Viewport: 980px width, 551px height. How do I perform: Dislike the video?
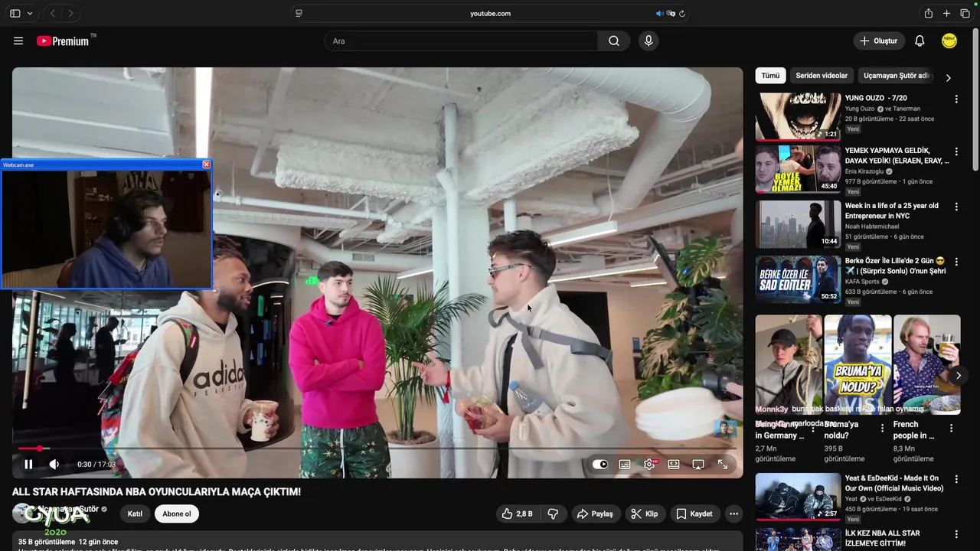pos(553,514)
